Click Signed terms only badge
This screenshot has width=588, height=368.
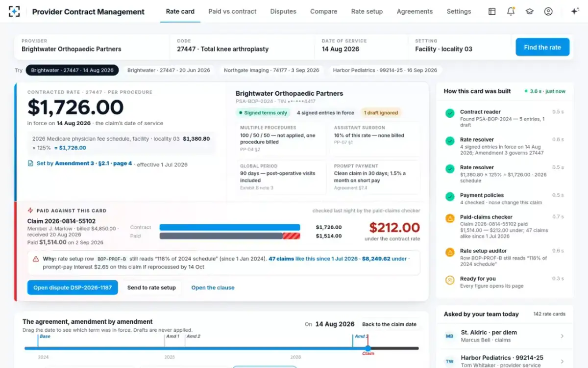click(263, 113)
